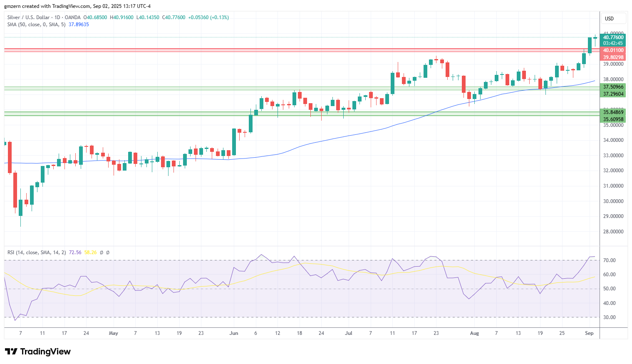
Task: Click the lower green support zone near 35.8
Action: pos(302,114)
